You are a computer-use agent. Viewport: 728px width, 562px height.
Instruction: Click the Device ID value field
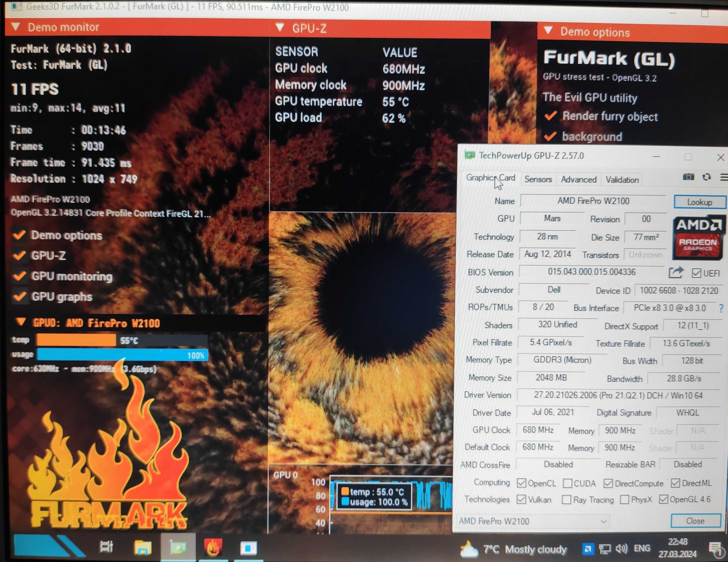pyautogui.click(x=679, y=290)
